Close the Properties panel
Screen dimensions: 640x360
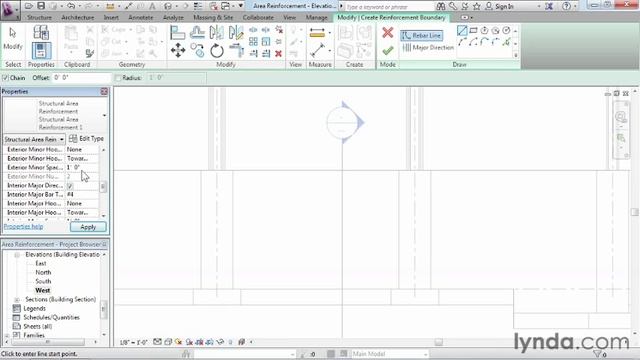[x=104, y=91]
